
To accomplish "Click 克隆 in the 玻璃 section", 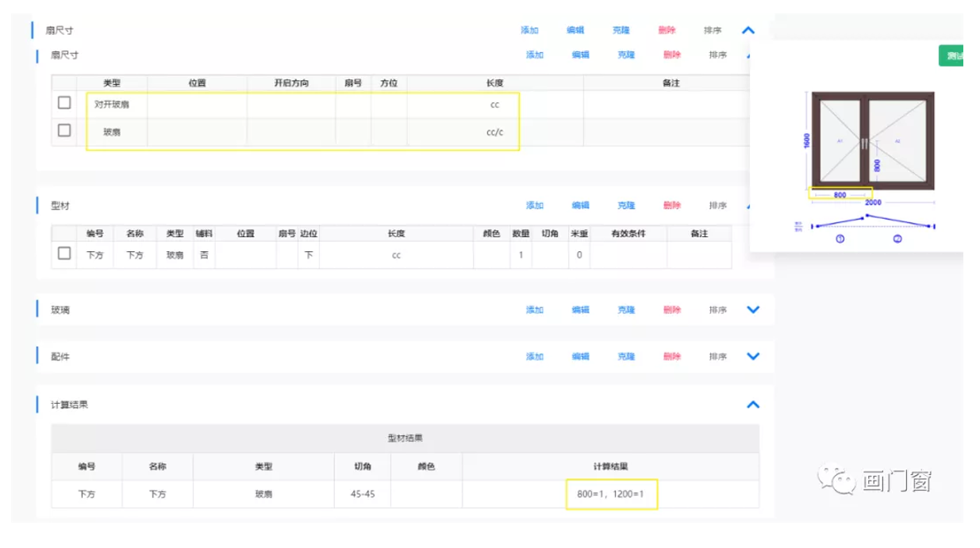I will click(627, 309).
